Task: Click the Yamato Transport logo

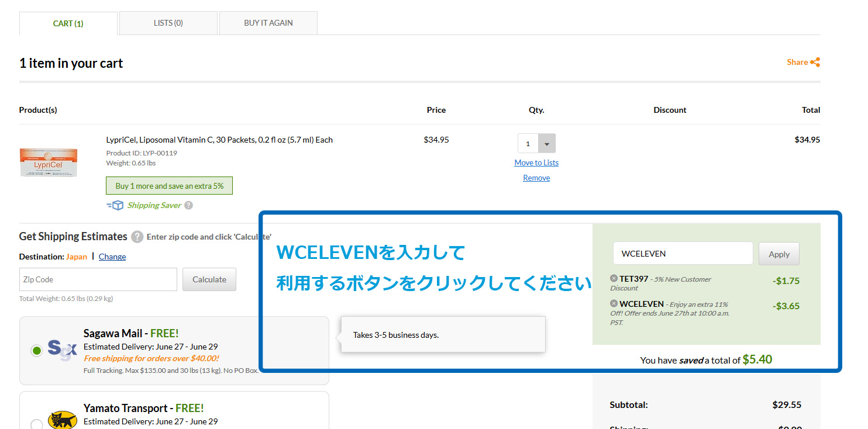Action: [x=63, y=420]
